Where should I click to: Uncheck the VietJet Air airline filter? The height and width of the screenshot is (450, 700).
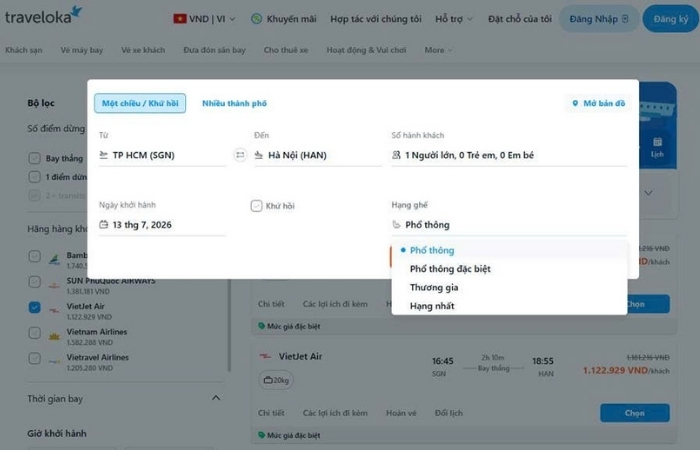34,307
